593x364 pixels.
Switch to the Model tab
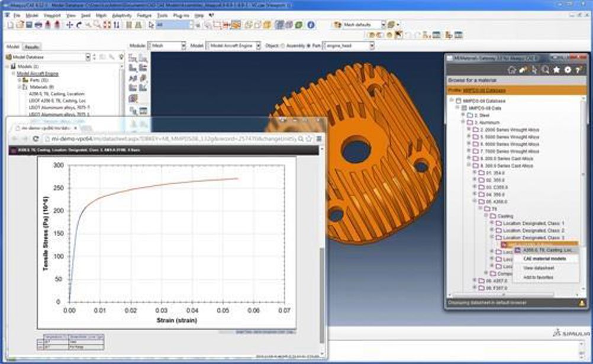(13, 47)
